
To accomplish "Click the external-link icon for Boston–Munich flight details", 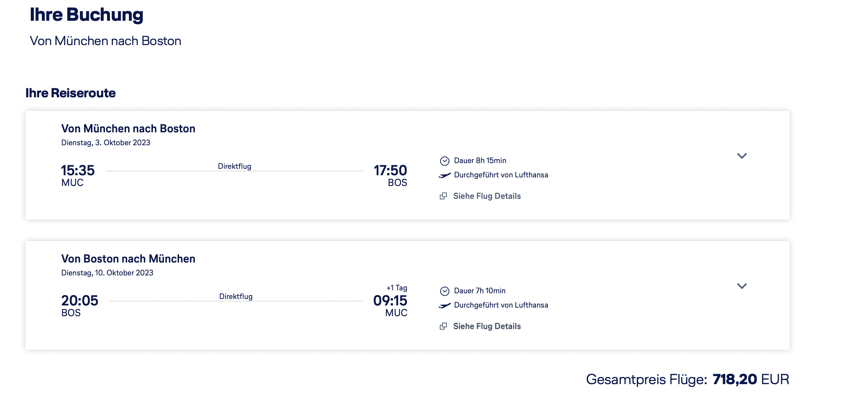I will coord(443,326).
